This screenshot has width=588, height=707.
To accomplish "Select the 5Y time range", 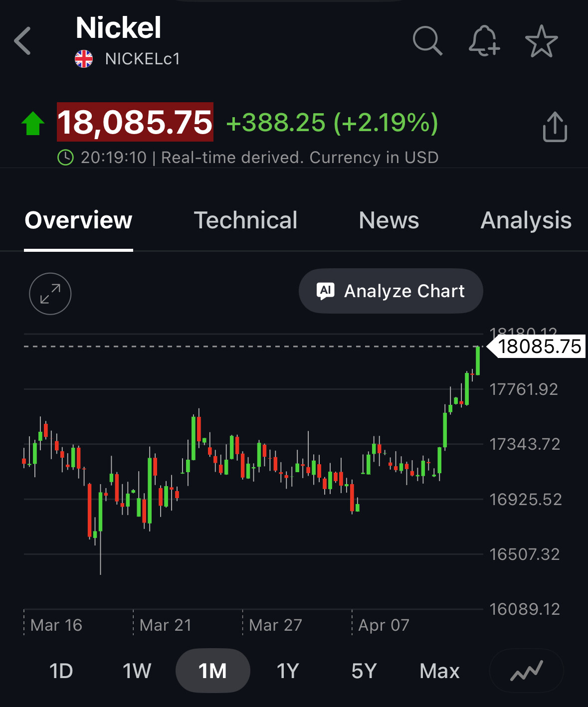I will click(x=364, y=671).
